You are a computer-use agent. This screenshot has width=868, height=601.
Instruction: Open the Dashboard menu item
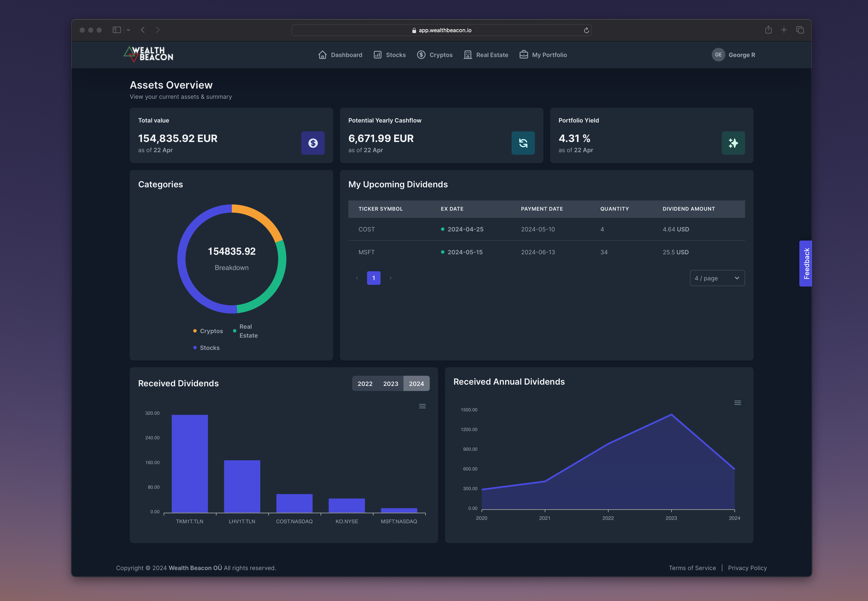click(x=340, y=55)
